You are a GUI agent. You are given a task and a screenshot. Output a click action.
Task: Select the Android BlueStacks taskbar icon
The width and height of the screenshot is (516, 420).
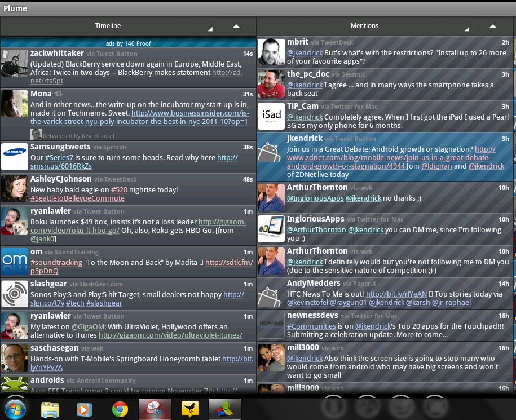(x=224, y=409)
